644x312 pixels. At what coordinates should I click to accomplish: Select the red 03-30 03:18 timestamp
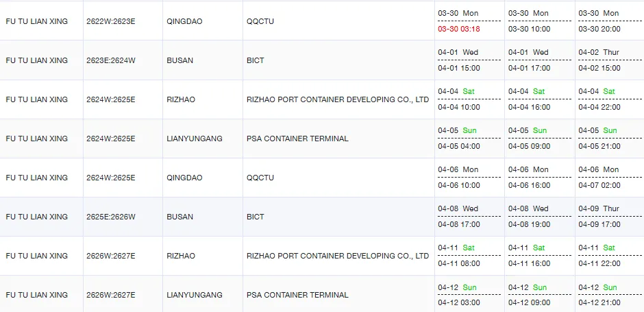[459, 29]
